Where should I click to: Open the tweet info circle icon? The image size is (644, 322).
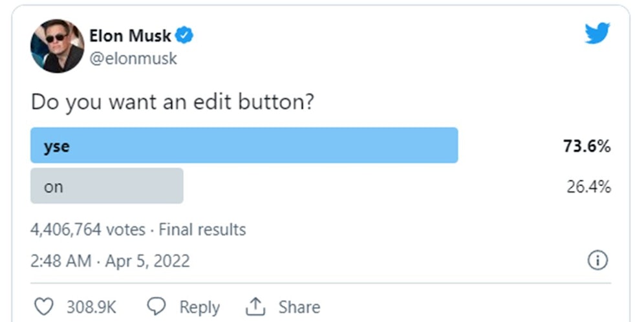[597, 261]
